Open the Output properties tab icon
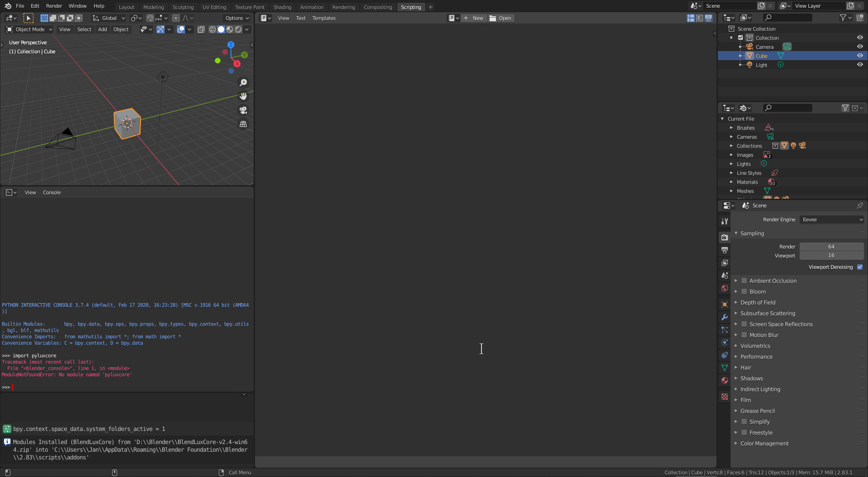Screen dimensions: 868x477 725,250
